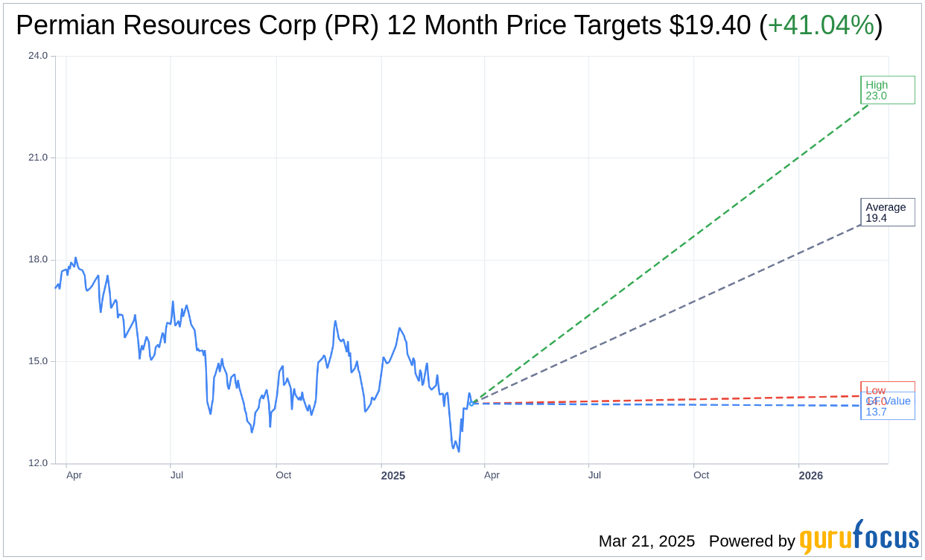Click the 2025 x-axis marker
The image size is (925, 560).
[x=393, y=475]
